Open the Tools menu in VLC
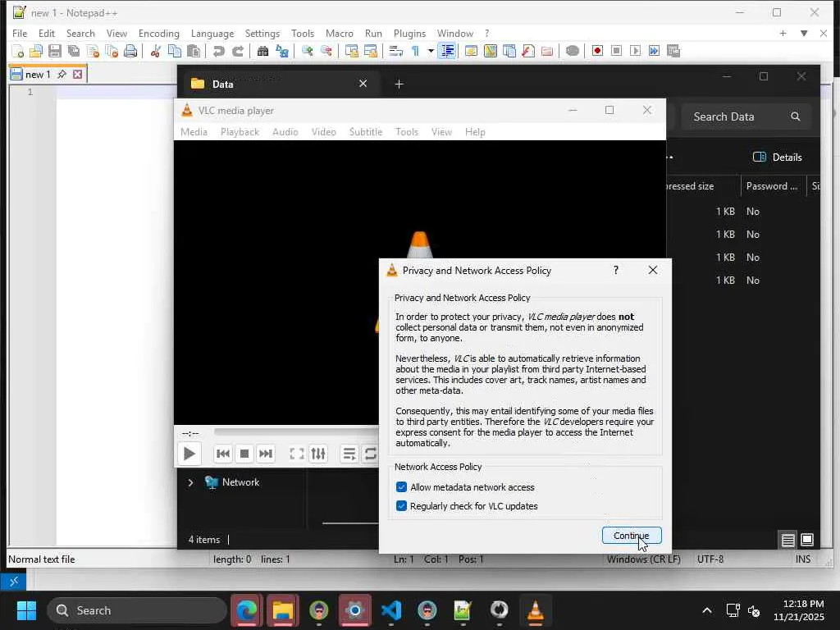 pos(407,132)
